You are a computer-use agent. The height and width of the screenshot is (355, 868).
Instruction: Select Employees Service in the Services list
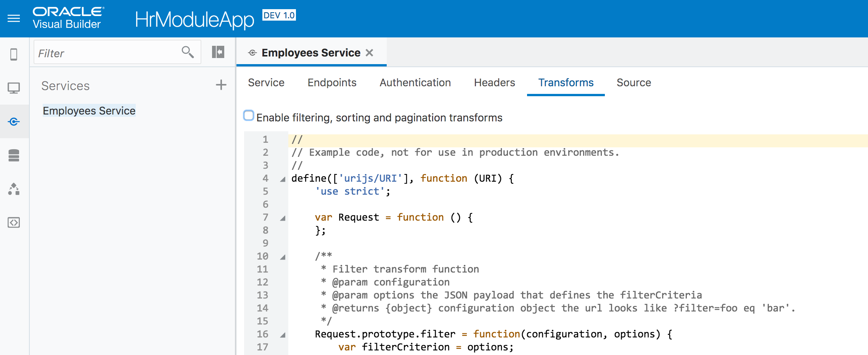click(x=89, y=111)
